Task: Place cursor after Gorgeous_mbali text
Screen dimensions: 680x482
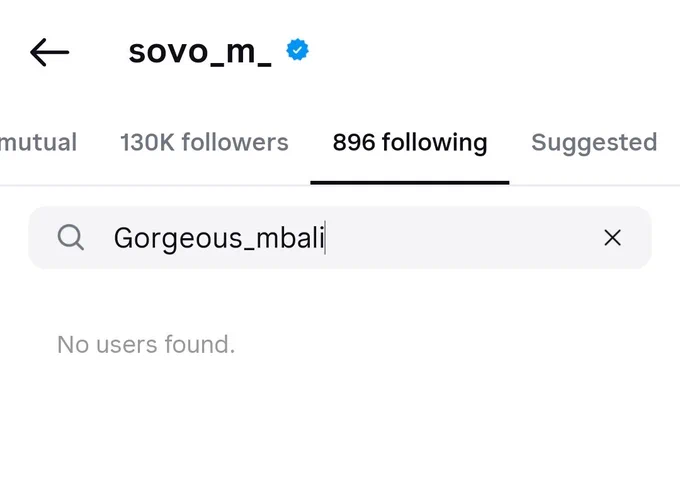Action: point(325,238)
